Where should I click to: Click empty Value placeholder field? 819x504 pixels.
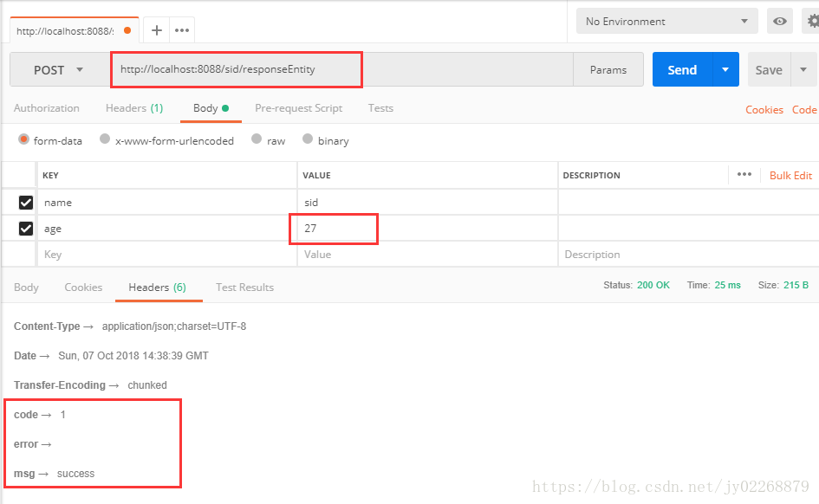[428, 254]
